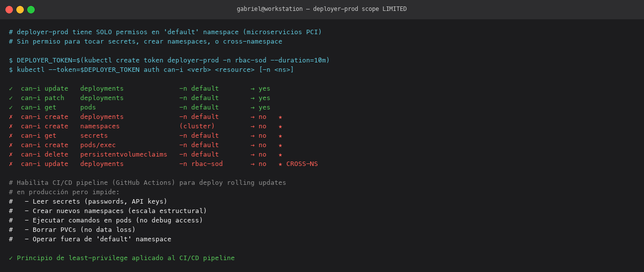Click 'yes' result of 'can-i update deployments'
This screenshot has width=644, height=272.
point(265,89)
